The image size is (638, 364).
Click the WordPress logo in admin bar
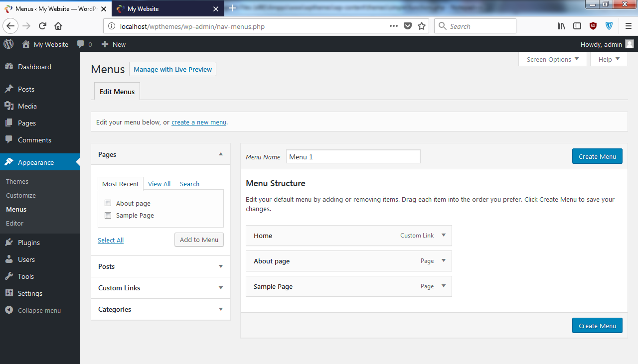(x=8, y=44)
